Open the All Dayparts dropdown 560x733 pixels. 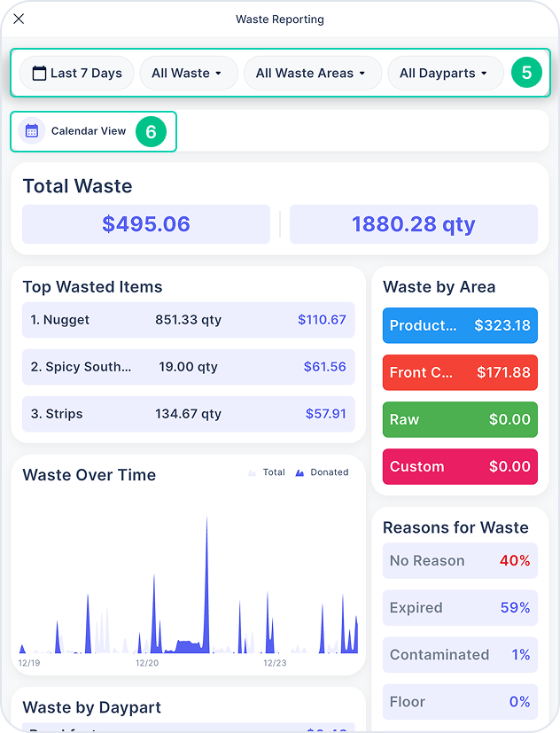(446, 73)
